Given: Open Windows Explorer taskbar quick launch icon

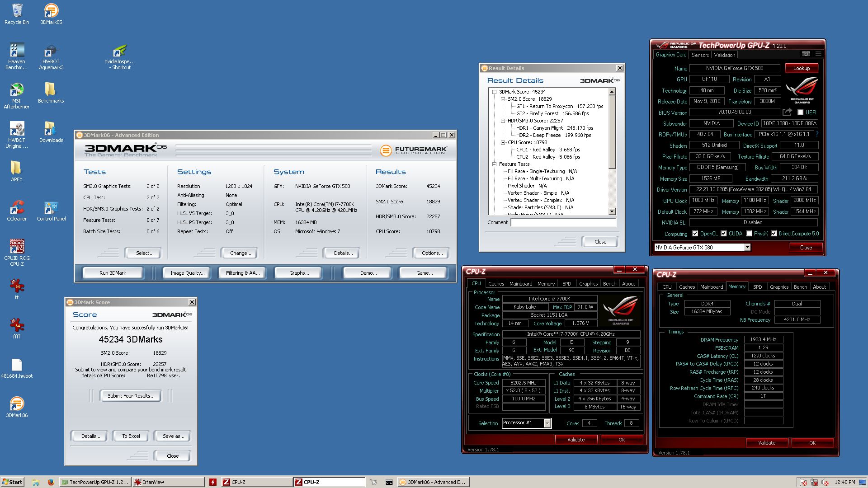Looking at the screenshot, I should 36,482.
